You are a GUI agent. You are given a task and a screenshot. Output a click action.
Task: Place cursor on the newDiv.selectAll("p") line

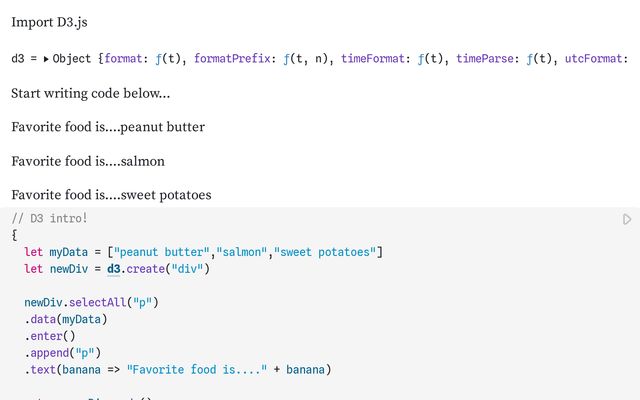(x=92, y=302)
